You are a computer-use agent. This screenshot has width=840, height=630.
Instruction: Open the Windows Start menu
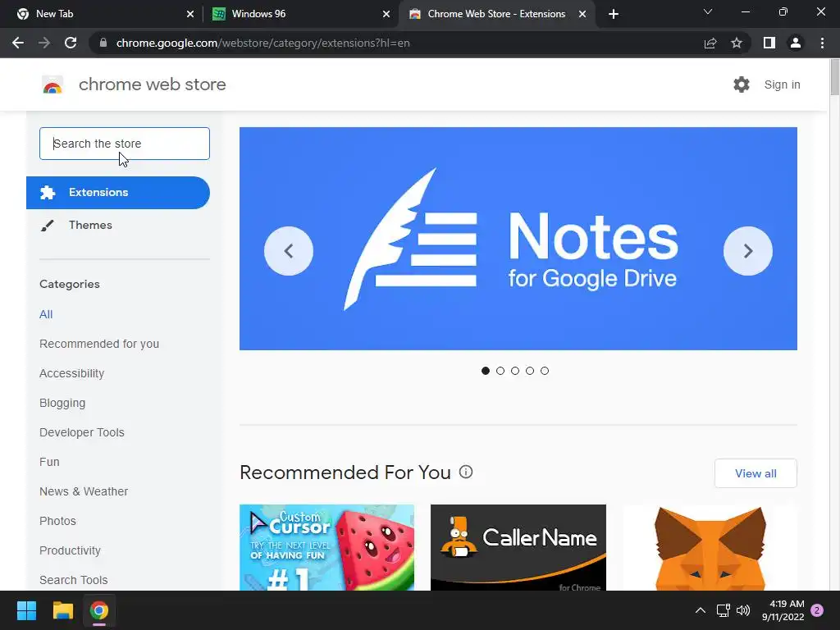pyautogui.click(x=26, y=610)
